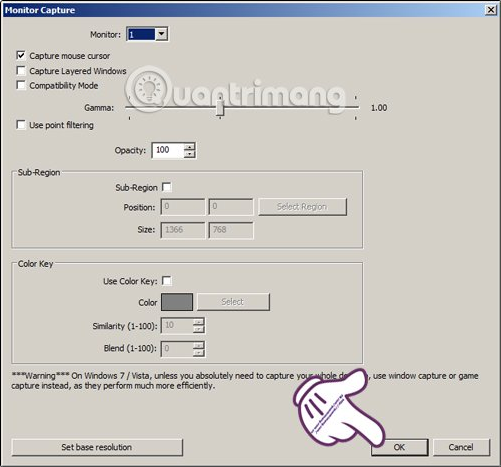Click the Blend (1-100) value field
Viewport: 501px width, 467px height.
[177, 349]
